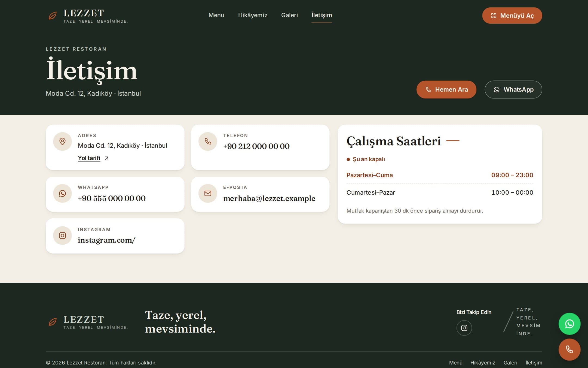The width and height of the screenshot is (588, 368).
Task: Click the hero address Moda Cd. 12 text
Action: pyautogui.click(x=93, y=93)
